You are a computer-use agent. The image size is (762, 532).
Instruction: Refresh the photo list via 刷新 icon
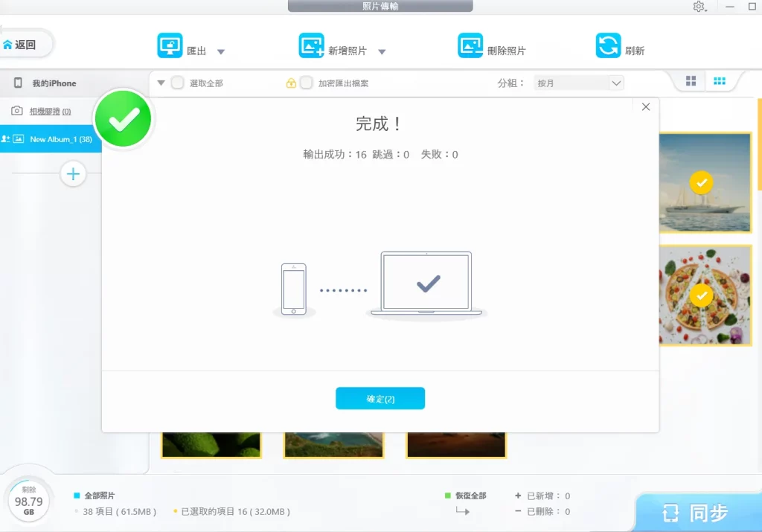point(606,45)
